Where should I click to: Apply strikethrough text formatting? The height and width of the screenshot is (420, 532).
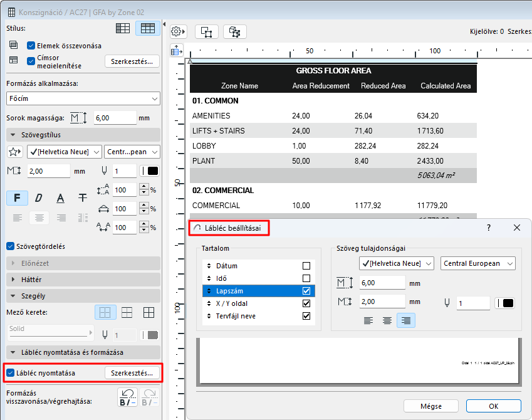tap(82, 198)
